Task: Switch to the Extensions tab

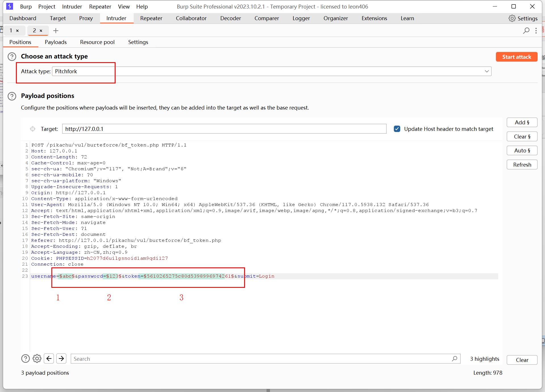Action: coord(374,18)
